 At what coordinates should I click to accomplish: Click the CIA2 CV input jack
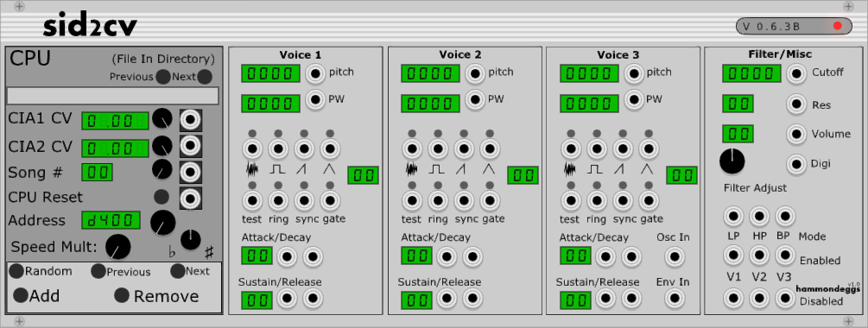point(190,146)
